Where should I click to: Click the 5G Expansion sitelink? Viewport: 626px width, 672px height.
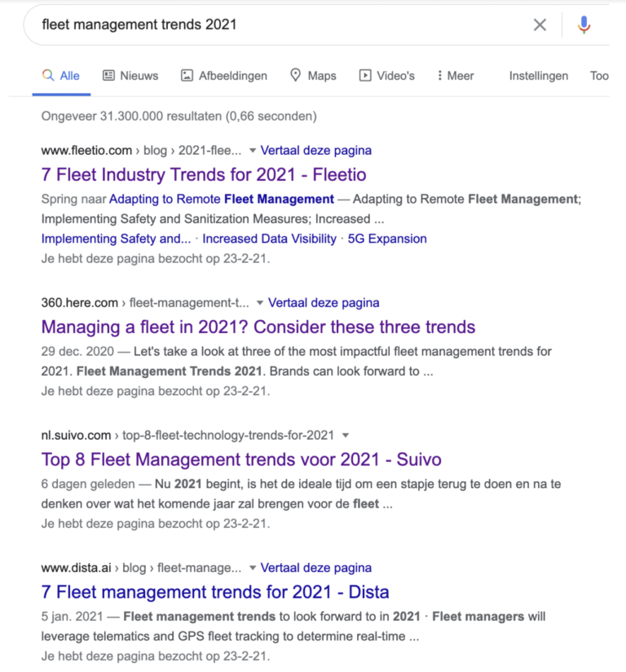[x=387, y=239]
